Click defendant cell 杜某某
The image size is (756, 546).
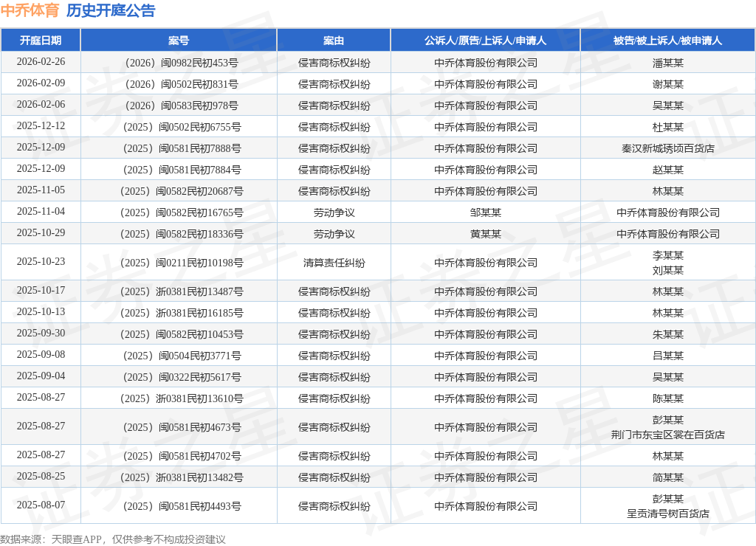click(667, 127)
